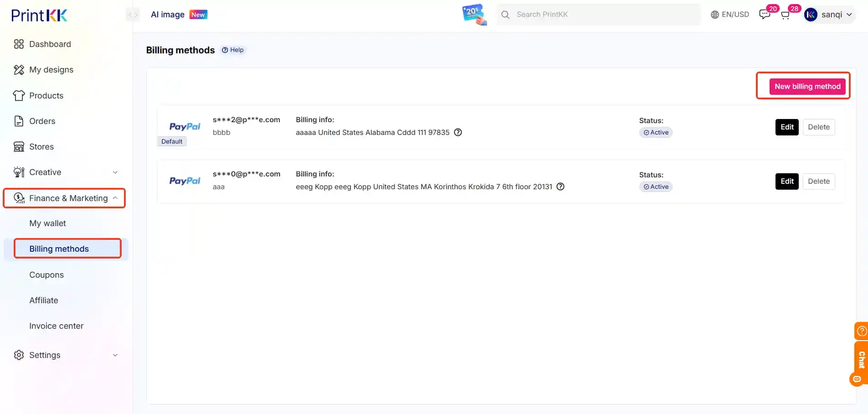Open the floating Chat widget

coord(860,360)
